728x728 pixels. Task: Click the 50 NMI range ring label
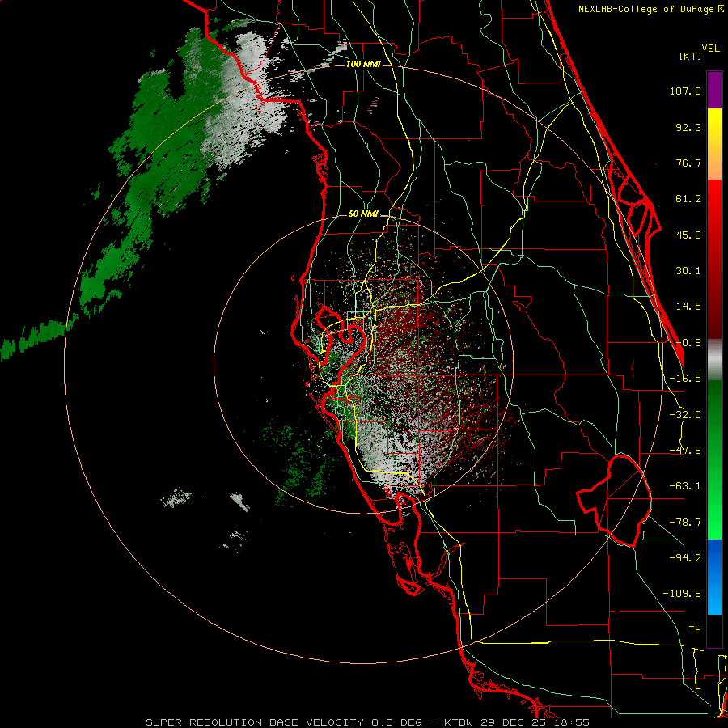(363, 214)
